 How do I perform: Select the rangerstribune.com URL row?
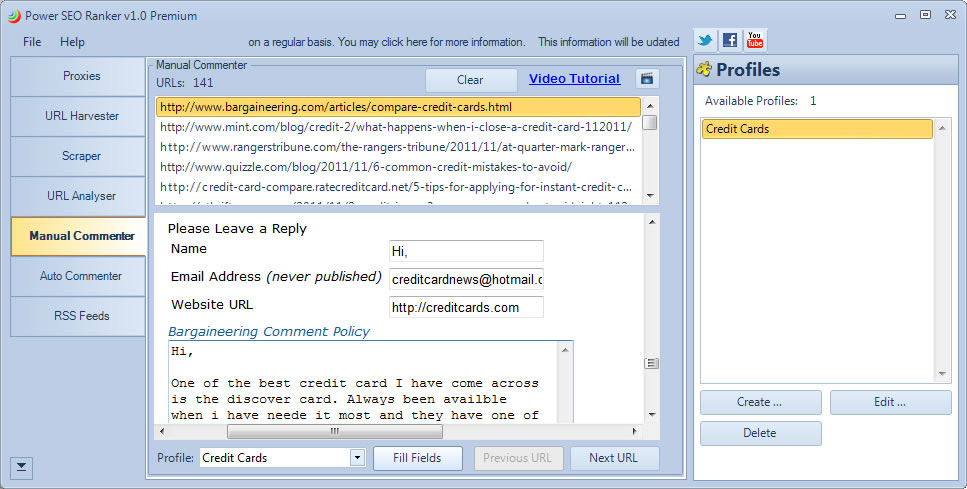click(398, 147)
